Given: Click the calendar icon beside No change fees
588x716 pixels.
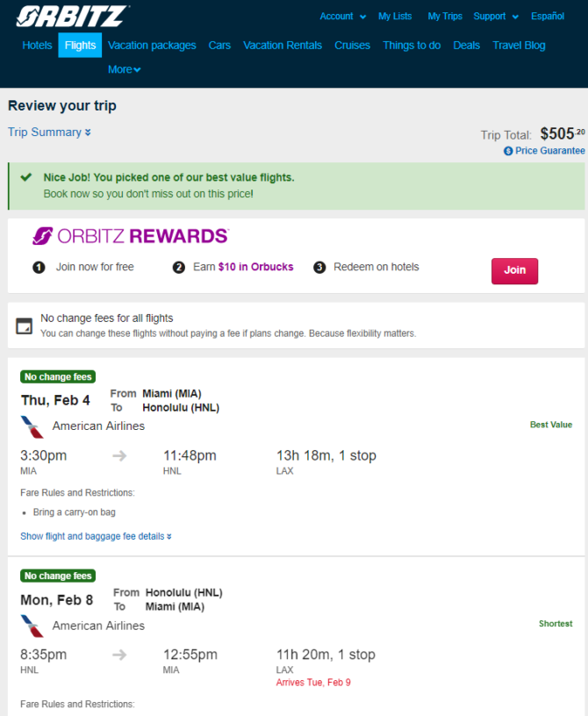Looking at the screenshot, I should coord(25,326).
